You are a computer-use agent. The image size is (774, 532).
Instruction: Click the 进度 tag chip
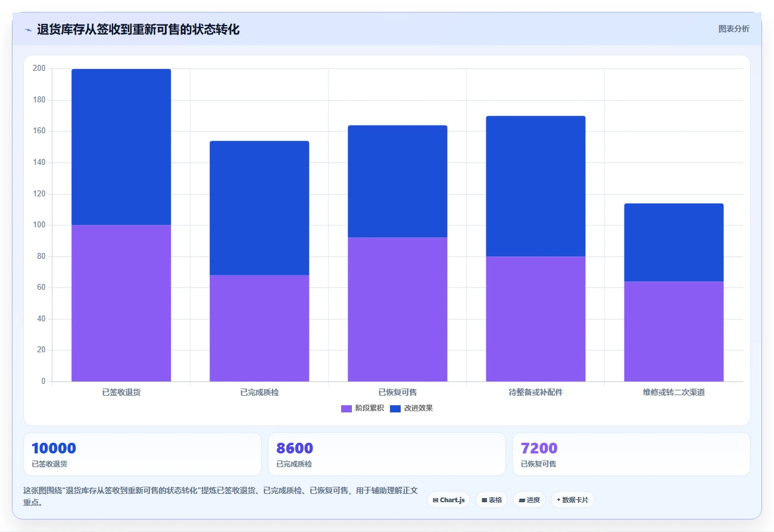[x=529, y=500]
